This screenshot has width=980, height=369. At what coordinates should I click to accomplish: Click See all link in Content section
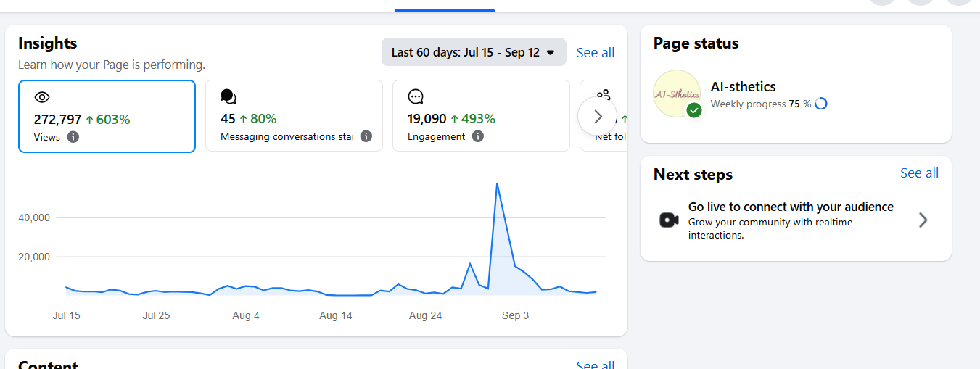(x=596, y=365)
